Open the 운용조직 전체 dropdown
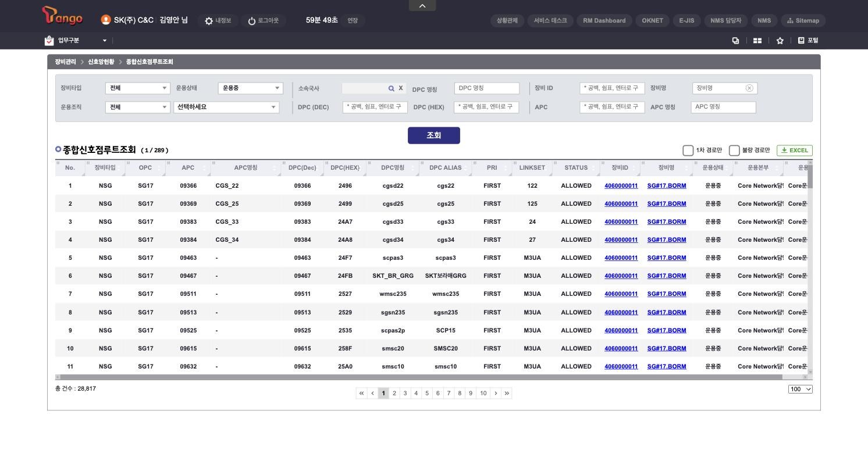 (138, 107)
